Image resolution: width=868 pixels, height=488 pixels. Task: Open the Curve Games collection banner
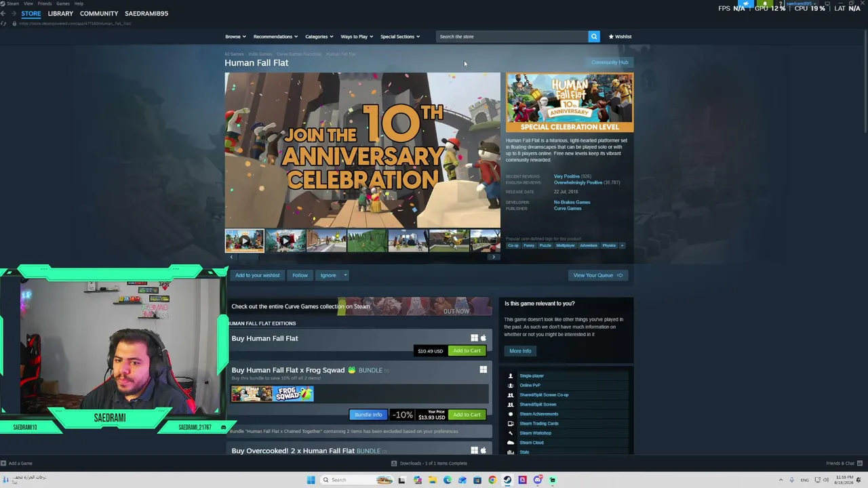pyautogui.click(x=360, y=306)
